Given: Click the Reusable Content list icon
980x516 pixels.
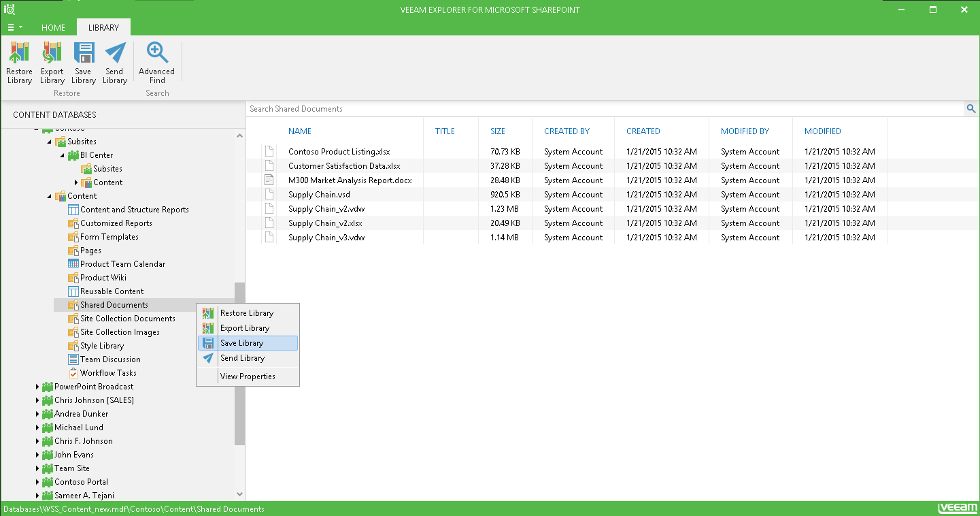Looking at the screenshot, I should 73,291.
